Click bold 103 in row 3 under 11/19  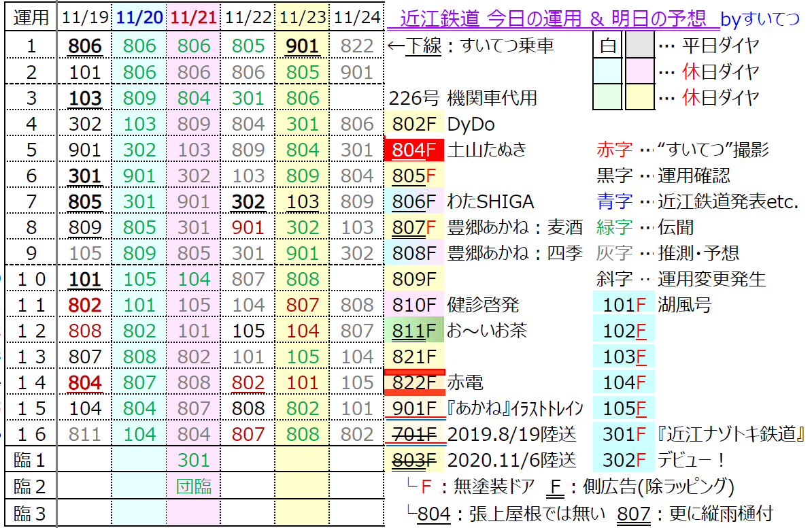tap(85, 98)
